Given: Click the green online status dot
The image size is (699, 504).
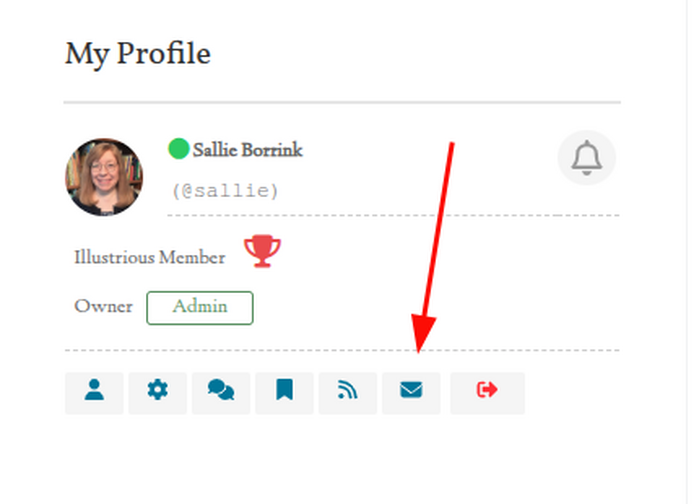Looking at the screenshot, I should click(x=178, y=150).
